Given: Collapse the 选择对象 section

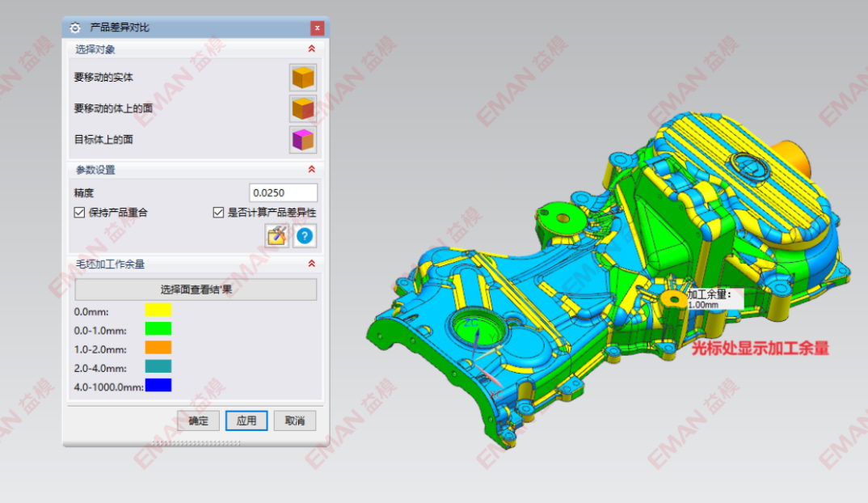Looking at the screenshot, I should (x=312, y=49).
